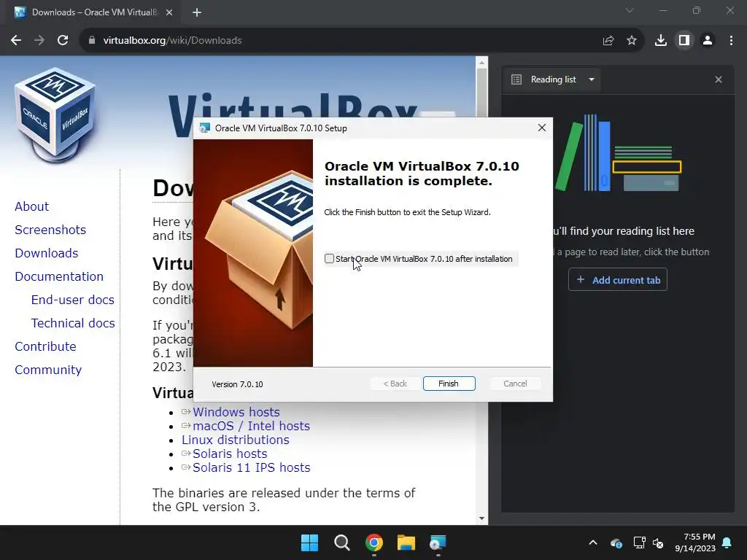Reload the Downloads page

pos(63,41)
